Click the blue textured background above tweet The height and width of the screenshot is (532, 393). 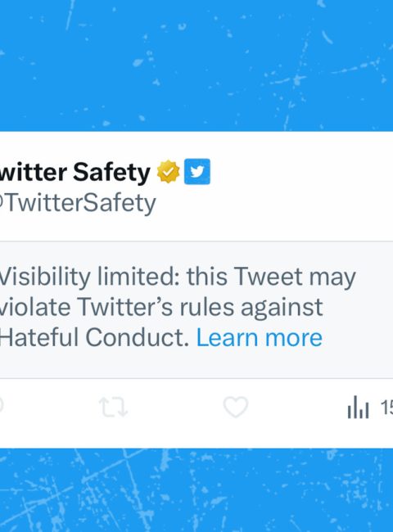(x=196, y=65)
